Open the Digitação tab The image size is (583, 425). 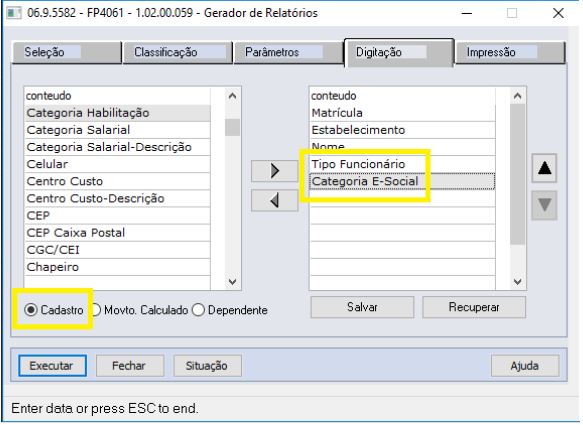[399, 52]
